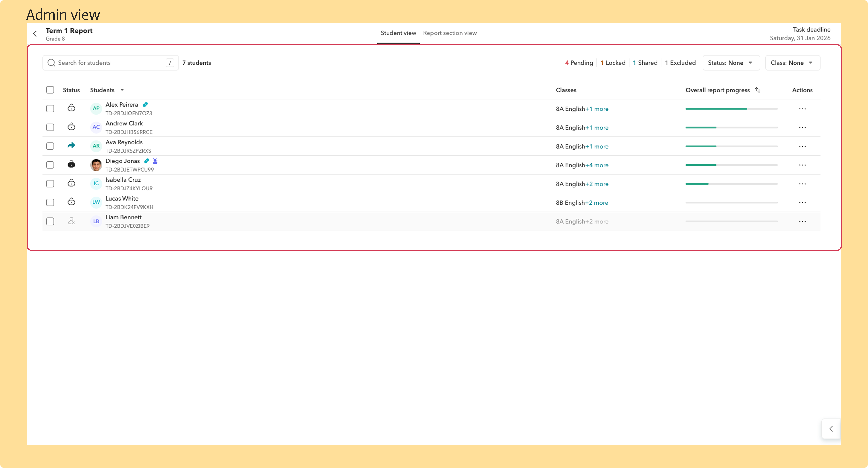Click the Overall report progress column header
This screenshot has width=868, height=468.
[x=717, y=90]
